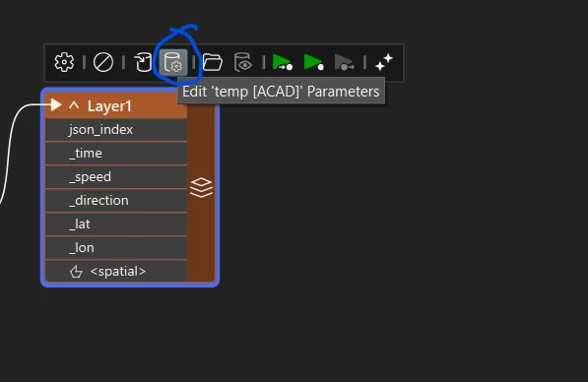
Task: Select the _direction attribute row
Action: [116, 201]
